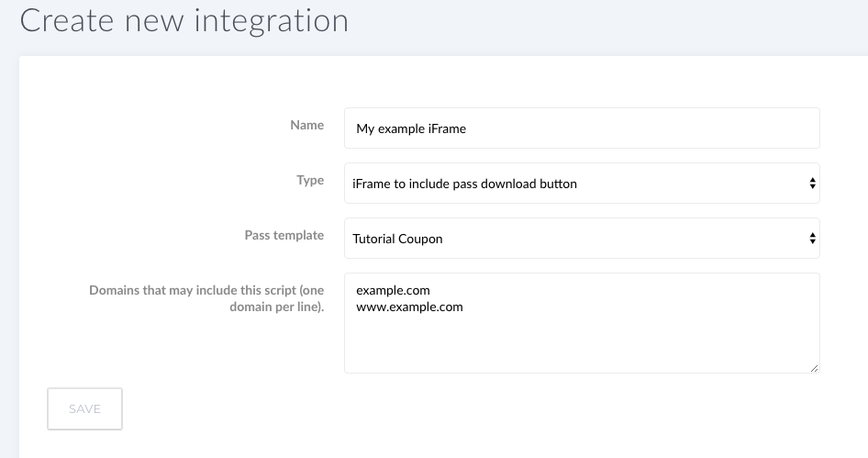Click the 'Type' field label

click(310, 180)
